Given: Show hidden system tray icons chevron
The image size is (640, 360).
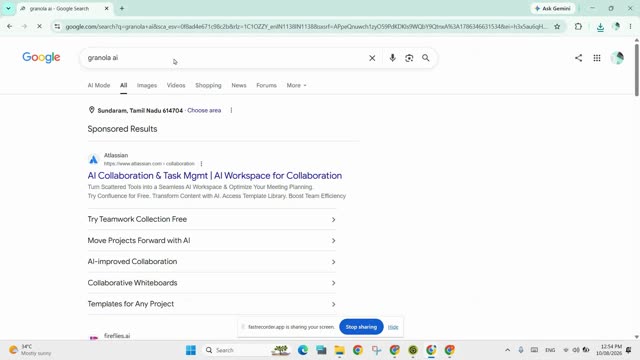Looking at the screenshot, I should pos(507,350).
